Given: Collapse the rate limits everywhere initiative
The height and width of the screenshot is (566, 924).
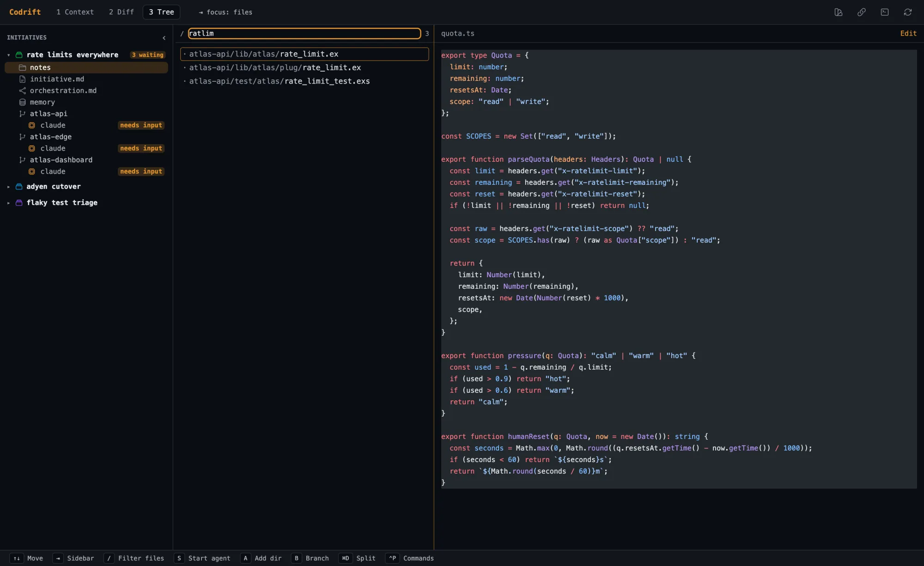Looking at the screenshot, I should coord(8,55).
